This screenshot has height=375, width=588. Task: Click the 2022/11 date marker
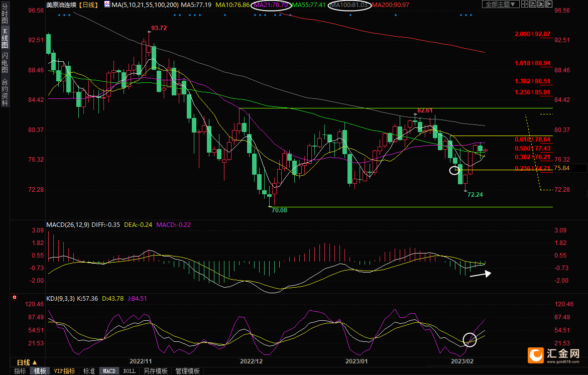point(141,361)
